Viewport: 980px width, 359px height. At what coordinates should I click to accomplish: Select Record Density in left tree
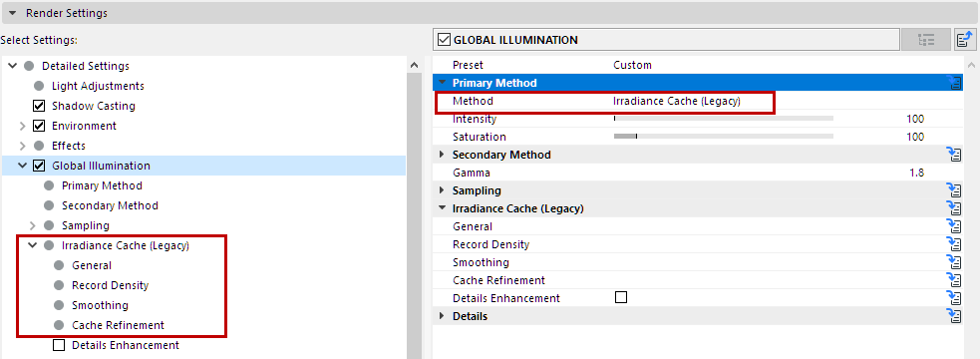(110, 285)
